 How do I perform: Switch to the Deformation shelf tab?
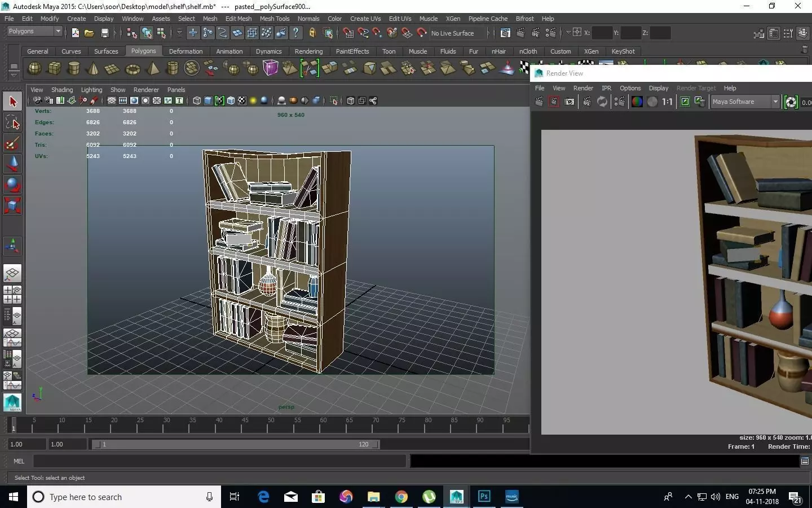coord(186,51)
